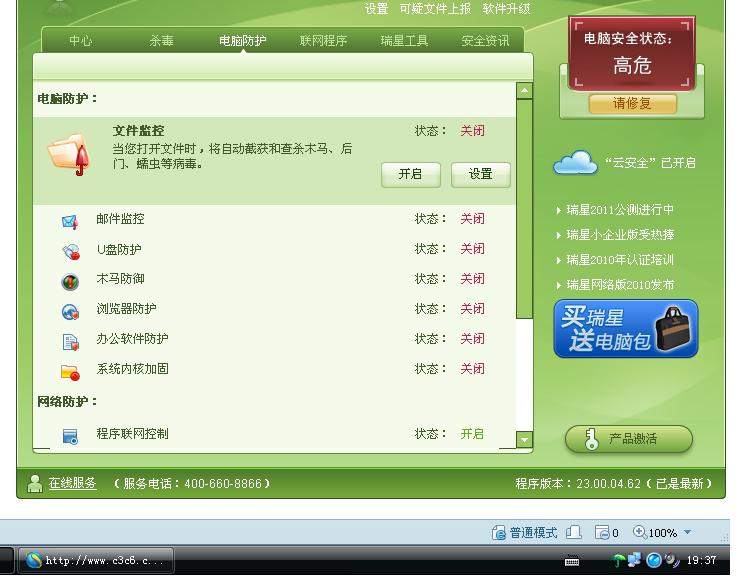Click the popup blocker icon showing 0
This screenshot has width=747, height=578.
click(x=602, y=532)
